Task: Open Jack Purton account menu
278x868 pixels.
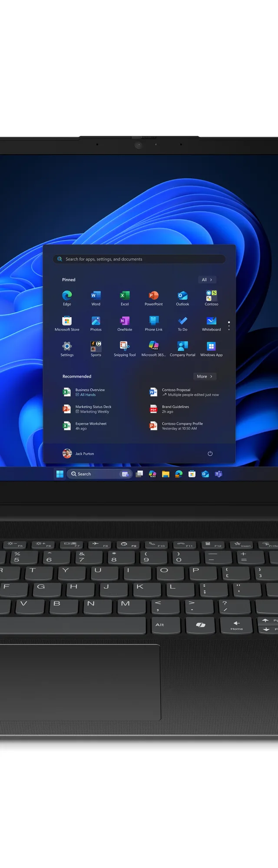Action: coord(78,454)
